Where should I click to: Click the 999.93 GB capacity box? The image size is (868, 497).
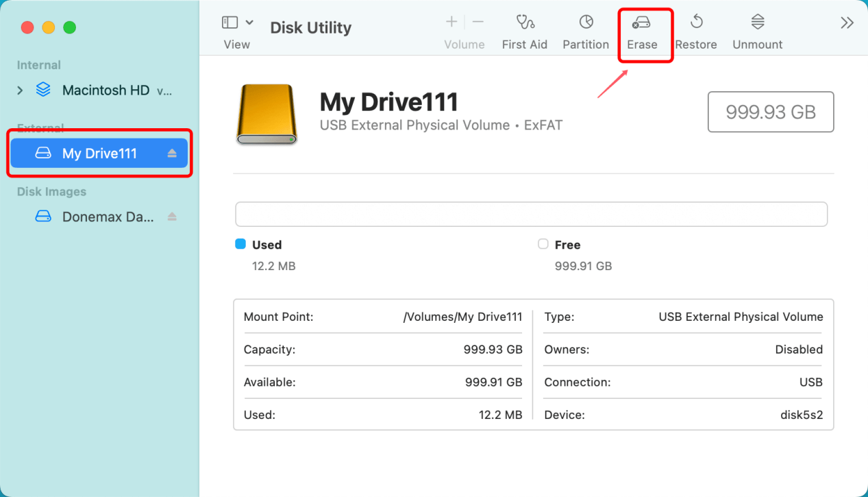pyautogui.click(x=770, y=112)
